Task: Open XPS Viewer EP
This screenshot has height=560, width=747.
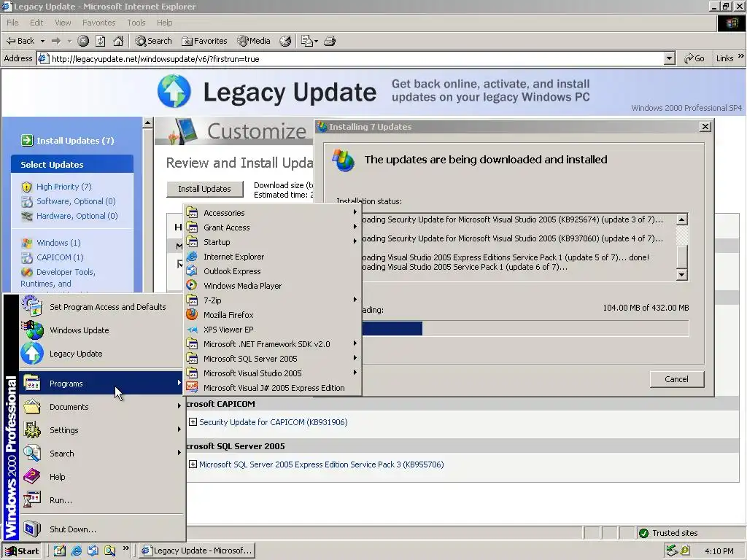Action: pos(273,330)
